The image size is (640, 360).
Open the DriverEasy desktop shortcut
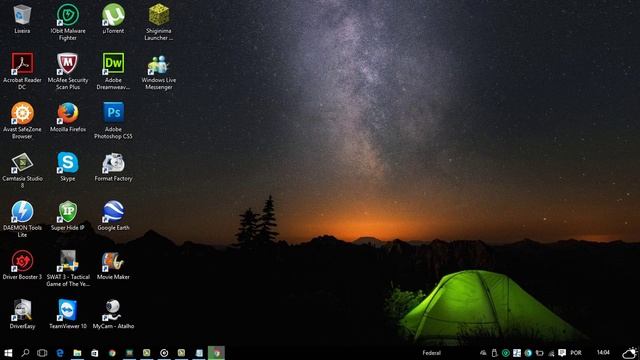point(22,314)
